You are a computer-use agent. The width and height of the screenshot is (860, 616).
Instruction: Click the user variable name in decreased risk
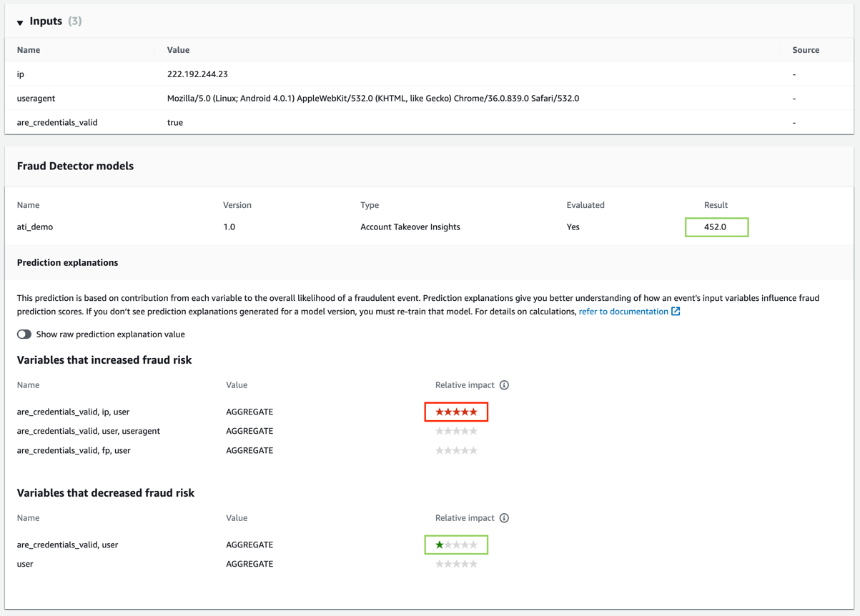coord(25,565)
